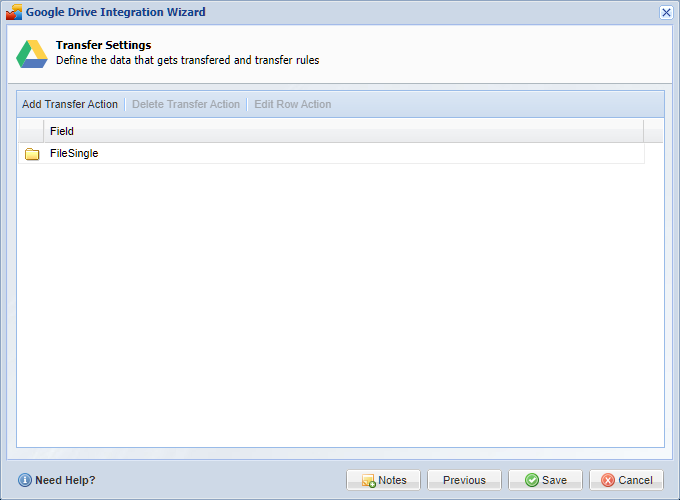Image resolution: width=680 pixels, height=500 pixels.
Task: Close the Google Drive Integration Wizard dialog
Action: point(666,12)
